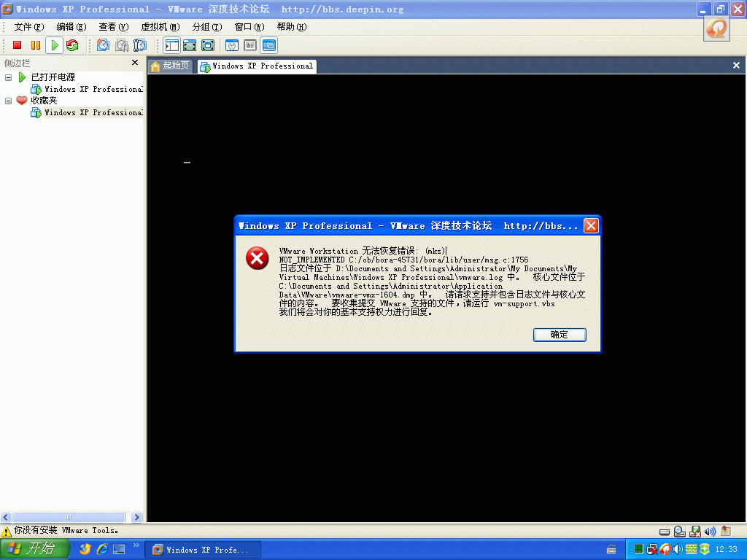Click the 12:33 taskbar clock

pyautogui.click(x=727, y=550)
